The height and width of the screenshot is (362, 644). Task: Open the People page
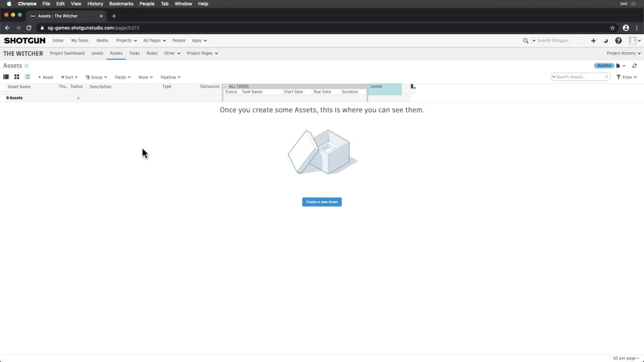point(179,41)
